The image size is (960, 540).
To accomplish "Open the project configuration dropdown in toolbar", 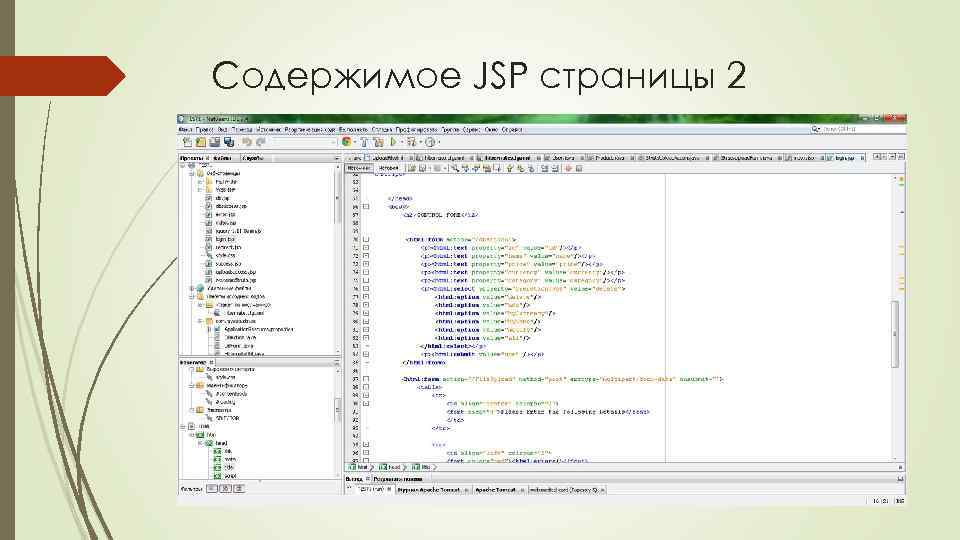I will pyautogui.click(x=303, y=142).
